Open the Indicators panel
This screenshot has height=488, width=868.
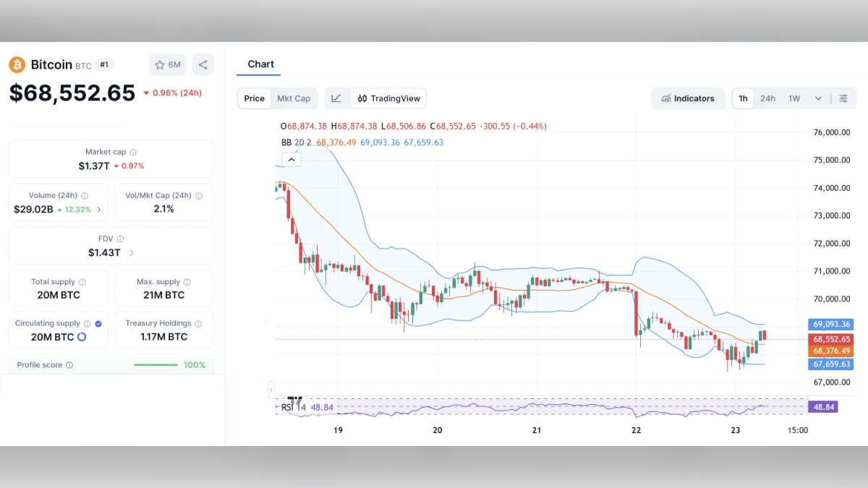688,98
